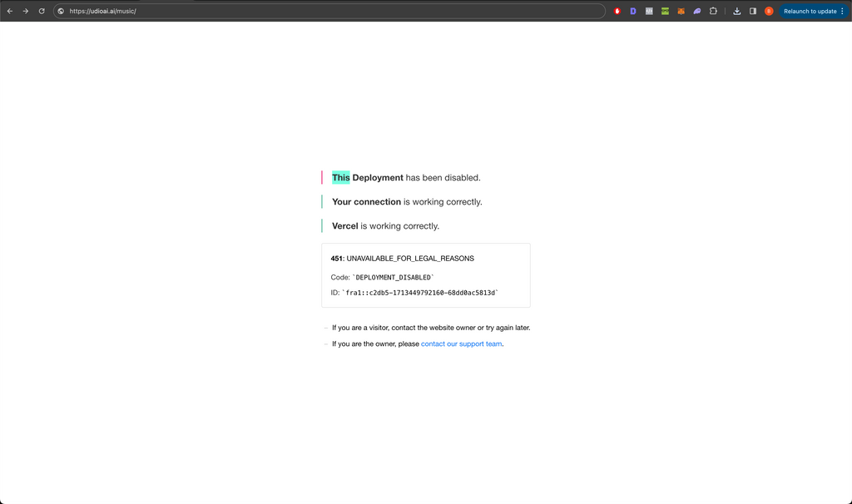Viewport: 852px width, 504px height.
Task: Open the purple D extension
Action: pyautogui.click(x=633, y=11)
